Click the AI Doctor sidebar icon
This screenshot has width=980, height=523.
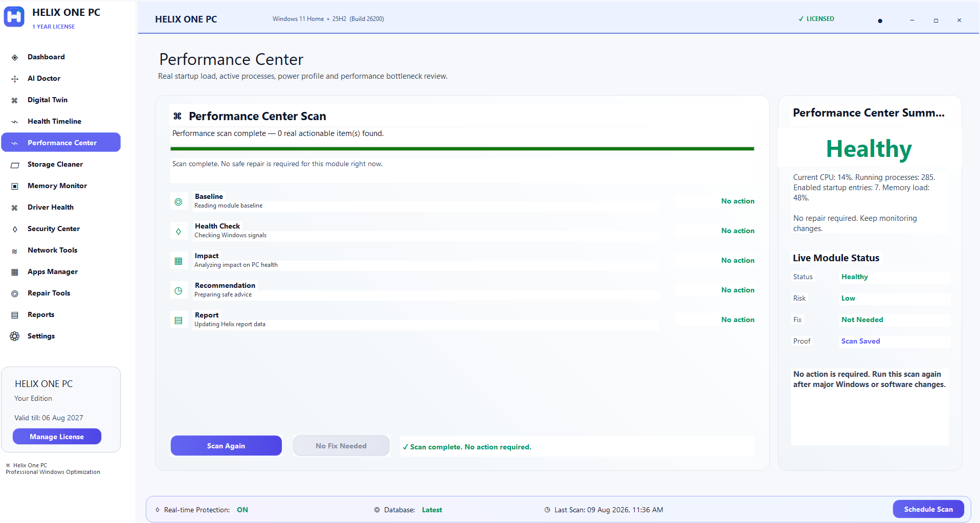[x=15, y=79]
